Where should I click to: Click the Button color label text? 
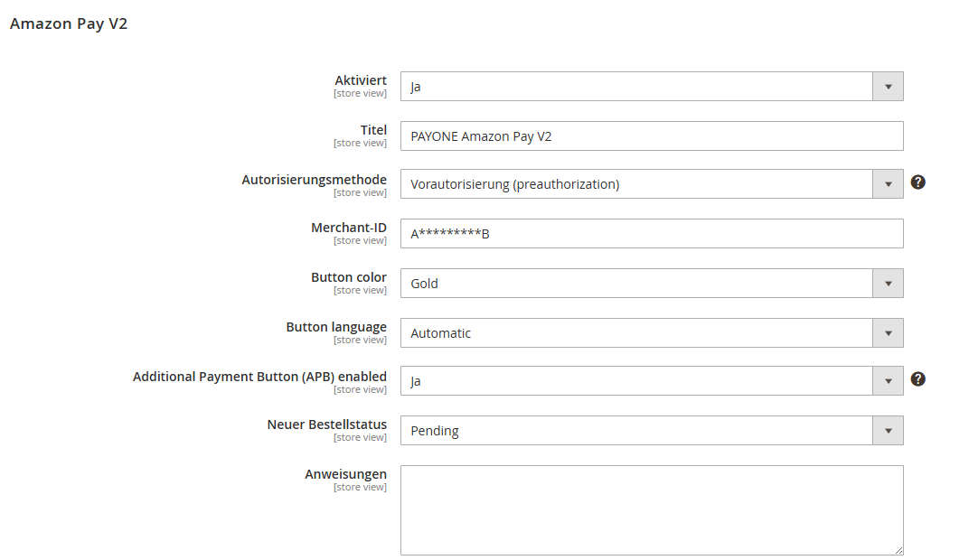[348, 277]
